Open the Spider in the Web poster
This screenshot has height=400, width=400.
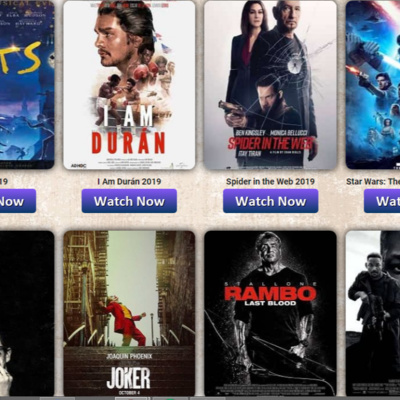[x=270, y=85]
